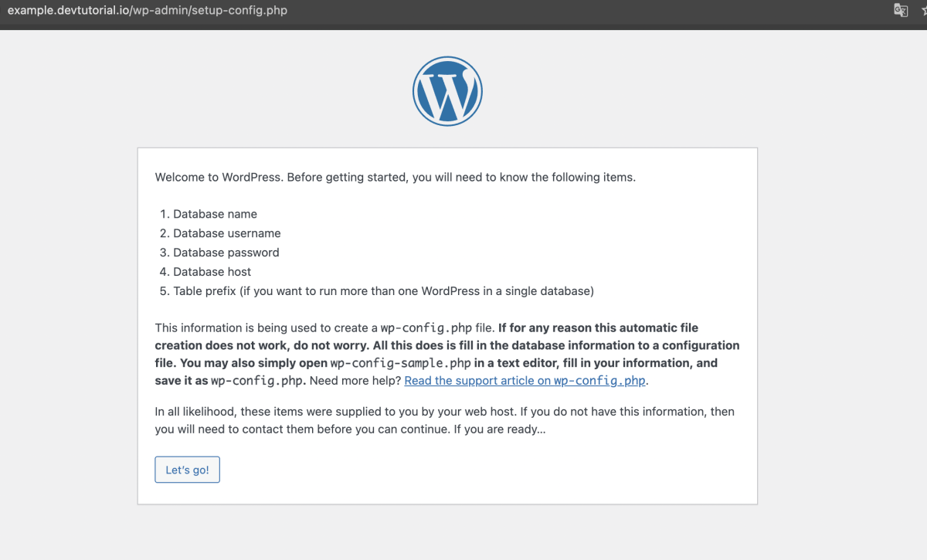
Task: Bookmark this page with the star icon
Action: coord(923,10)
